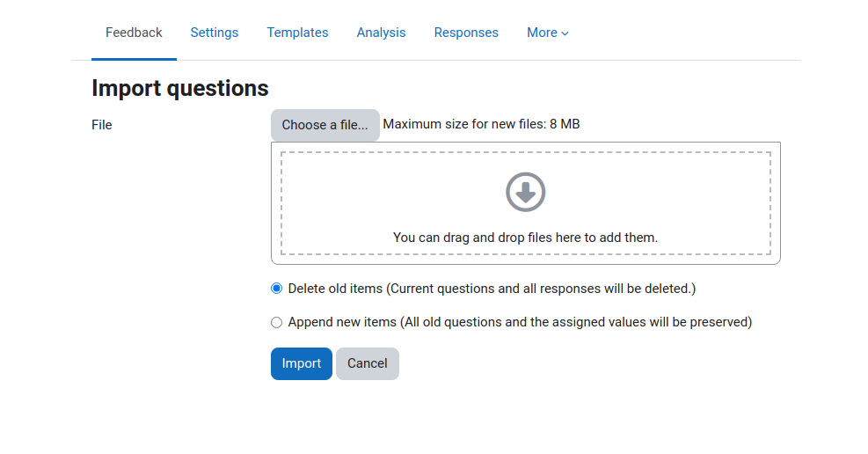This screenshot has height=454, width=868.
Task: Click the blue Import button
Action: pyautogui.click(x=301, y=363)
